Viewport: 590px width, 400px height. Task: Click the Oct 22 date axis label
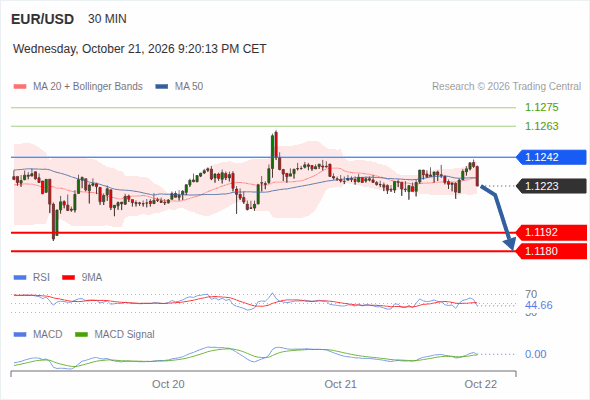click(x=481, y=384)
